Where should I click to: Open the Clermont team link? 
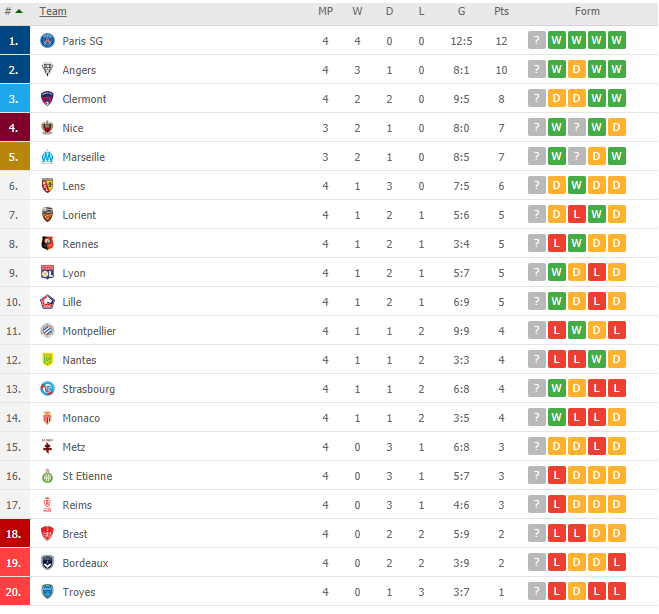point(84,99)
